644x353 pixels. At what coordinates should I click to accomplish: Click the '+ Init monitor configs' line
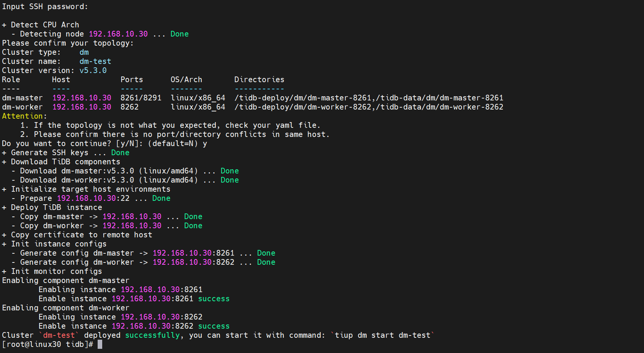[x=52, y=271]
